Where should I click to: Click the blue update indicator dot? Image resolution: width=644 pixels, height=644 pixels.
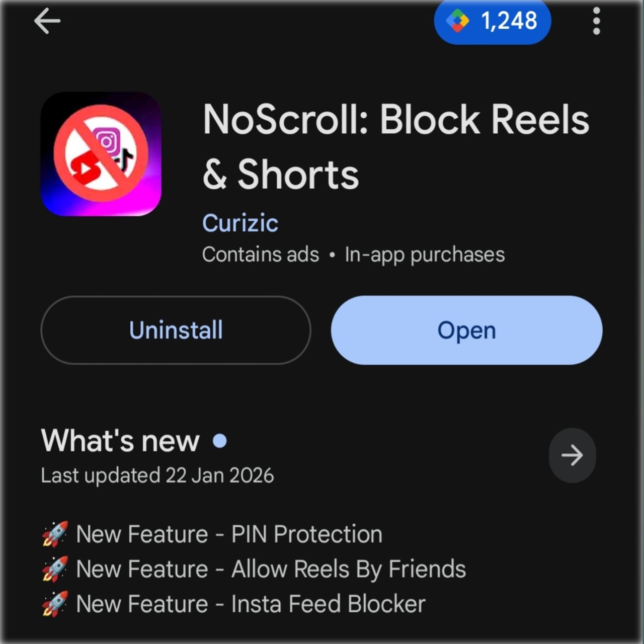point(220,441)
